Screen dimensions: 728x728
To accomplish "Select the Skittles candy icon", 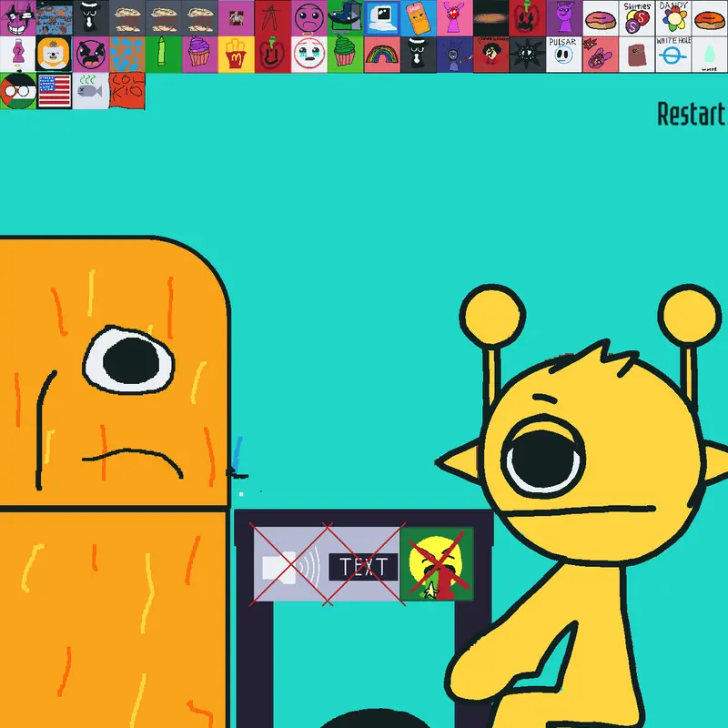I will click(x=636, y=18).
